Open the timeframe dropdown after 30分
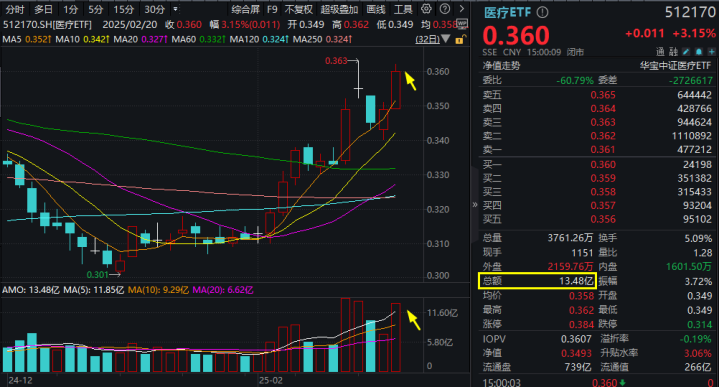The image size is (719, 387). coord(175,9)
